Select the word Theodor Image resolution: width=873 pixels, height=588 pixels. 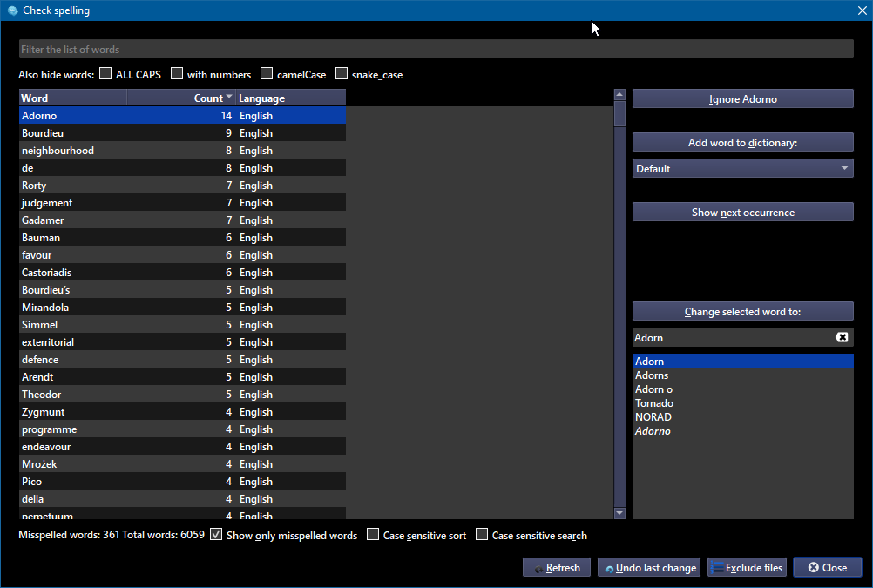(183, 395)
